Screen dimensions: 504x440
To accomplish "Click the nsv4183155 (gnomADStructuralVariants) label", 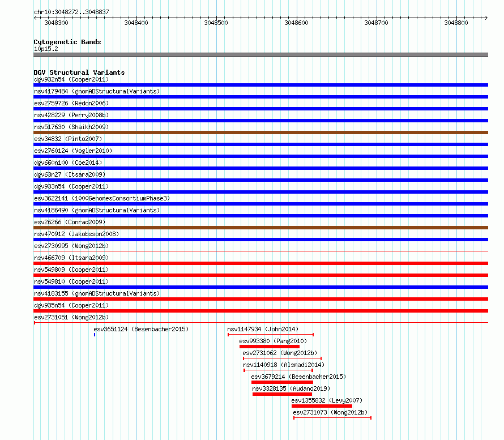I will 97,293.
